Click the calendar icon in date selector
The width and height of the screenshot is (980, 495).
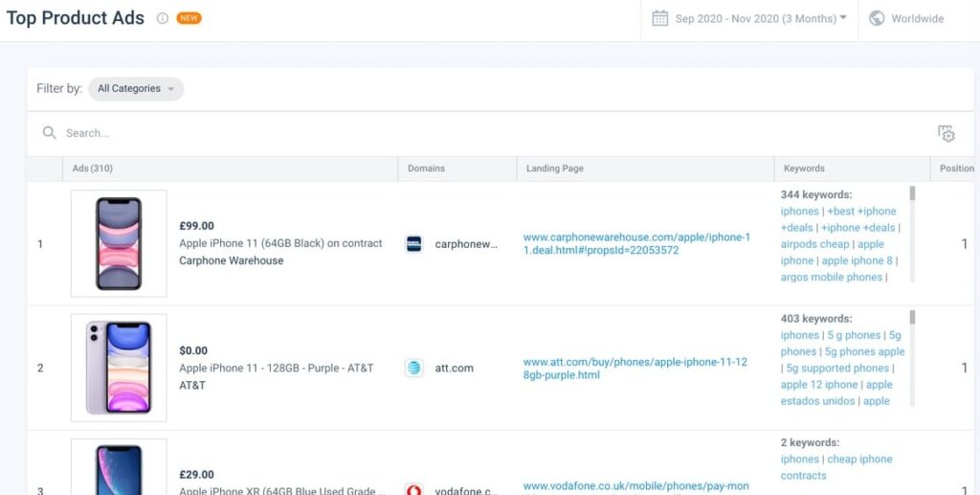click(x=660, y=19)
